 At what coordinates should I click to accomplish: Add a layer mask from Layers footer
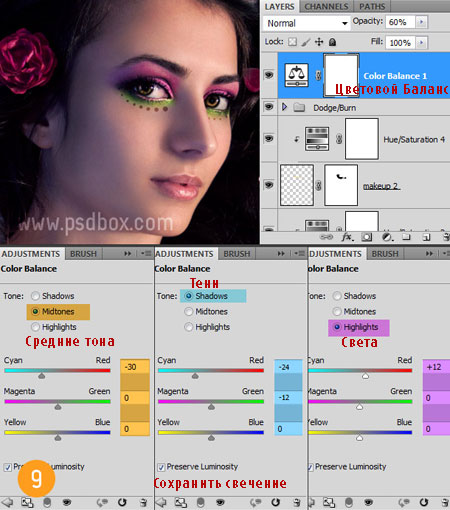point(367,237)
